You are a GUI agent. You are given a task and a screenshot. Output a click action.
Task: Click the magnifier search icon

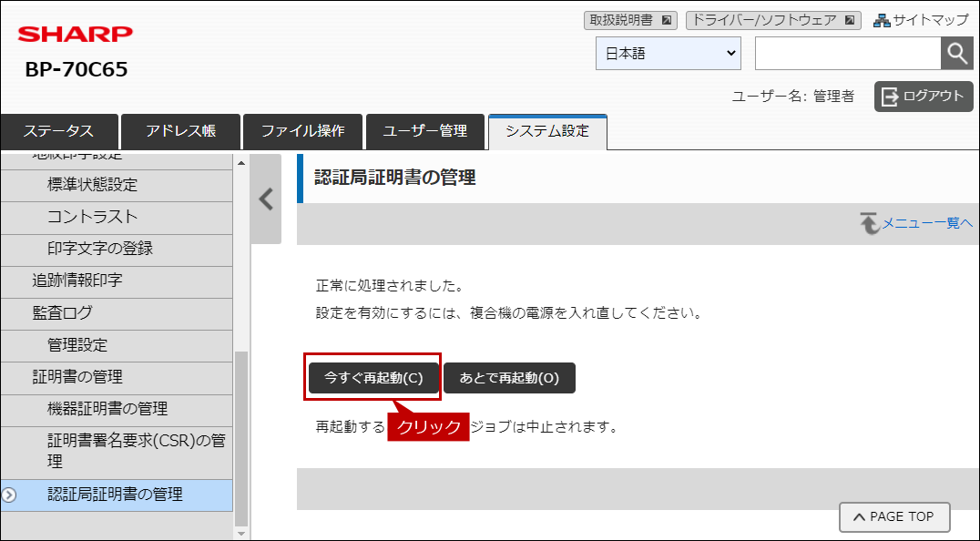(957, 54)
